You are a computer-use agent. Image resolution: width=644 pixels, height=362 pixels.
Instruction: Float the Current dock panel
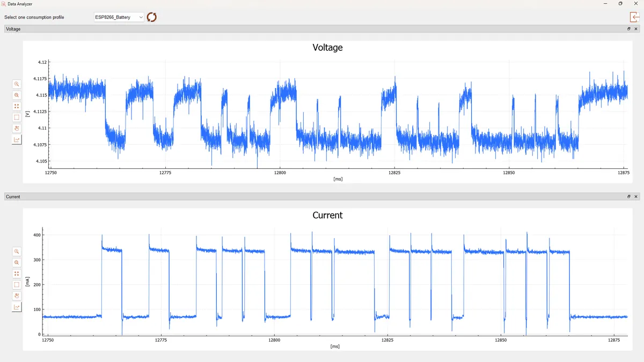(629, 197)
